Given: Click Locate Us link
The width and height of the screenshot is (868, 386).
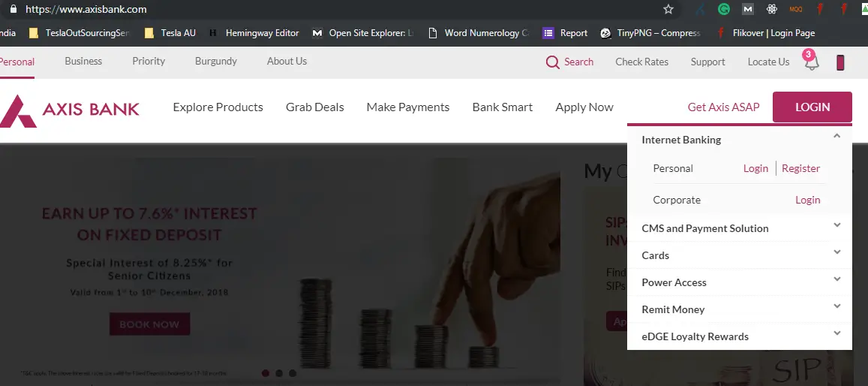Looking at the screenshot, I should [768, 62].
